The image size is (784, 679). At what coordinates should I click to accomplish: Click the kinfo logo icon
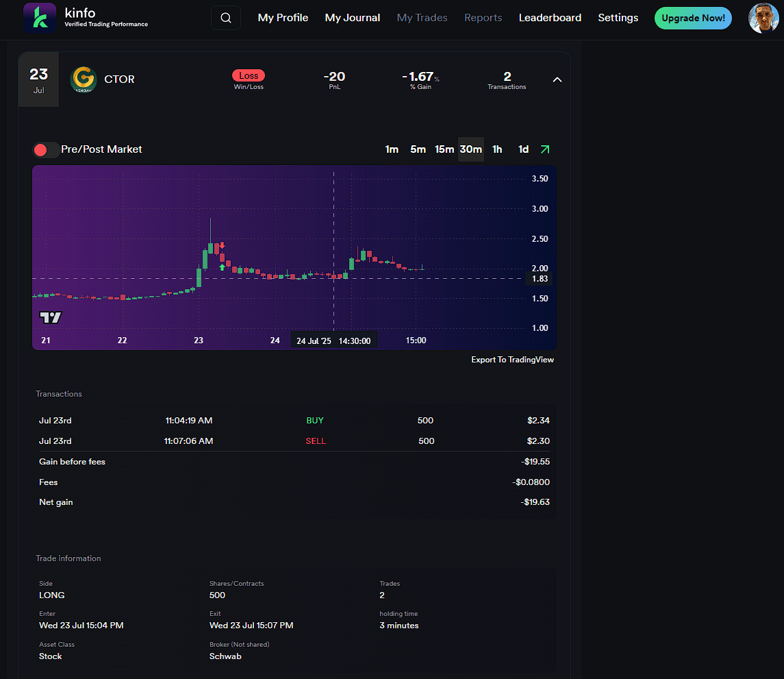click(40, 18)
